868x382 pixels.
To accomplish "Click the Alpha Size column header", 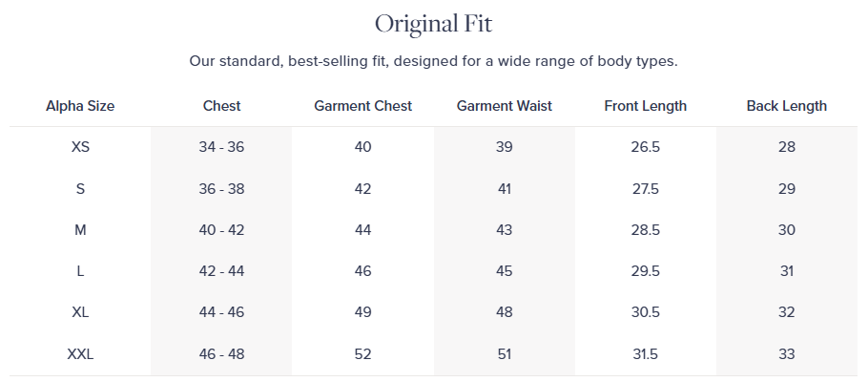I will [80, 106].
